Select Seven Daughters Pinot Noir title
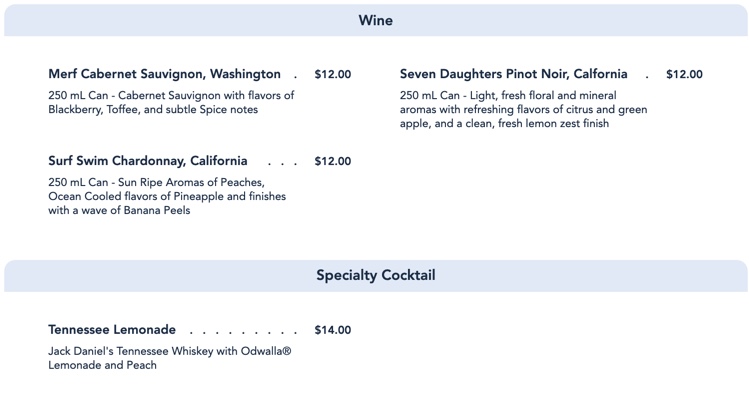 (x=513, y=74)
